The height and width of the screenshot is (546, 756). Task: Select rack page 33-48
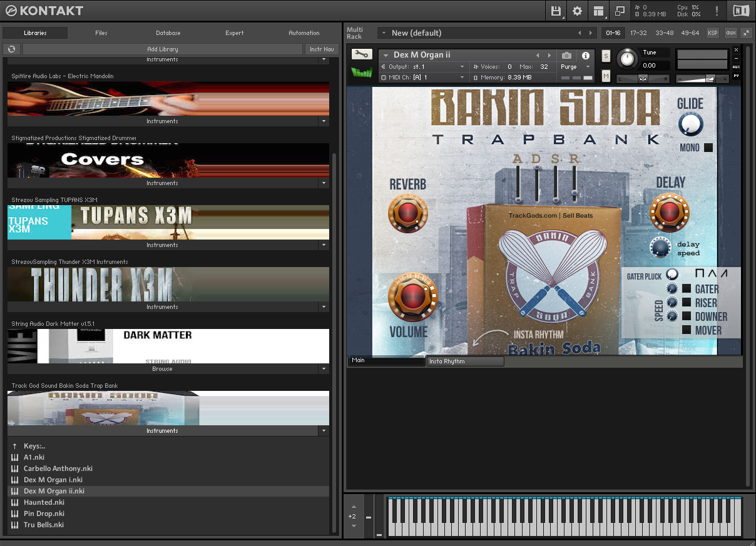pyautogui.click(x=665, y=33)
